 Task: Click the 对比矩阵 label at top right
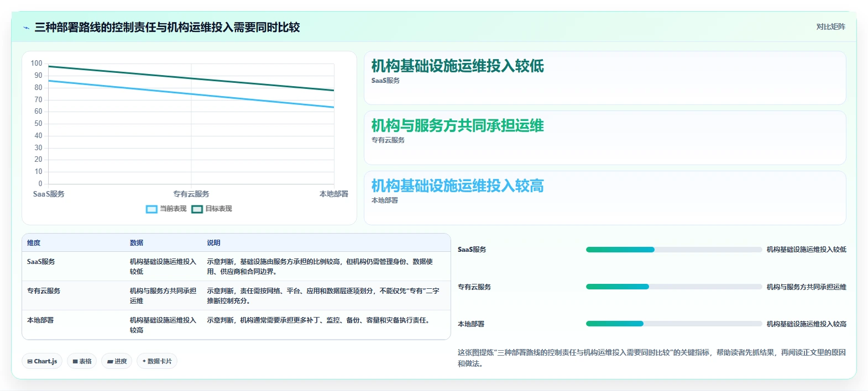coord(830,27)
